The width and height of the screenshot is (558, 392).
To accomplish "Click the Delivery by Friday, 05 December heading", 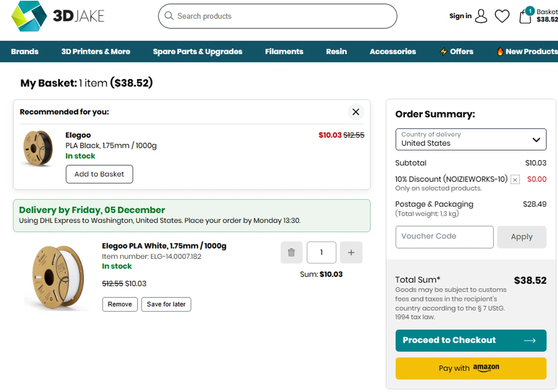I will click(92, 210).
